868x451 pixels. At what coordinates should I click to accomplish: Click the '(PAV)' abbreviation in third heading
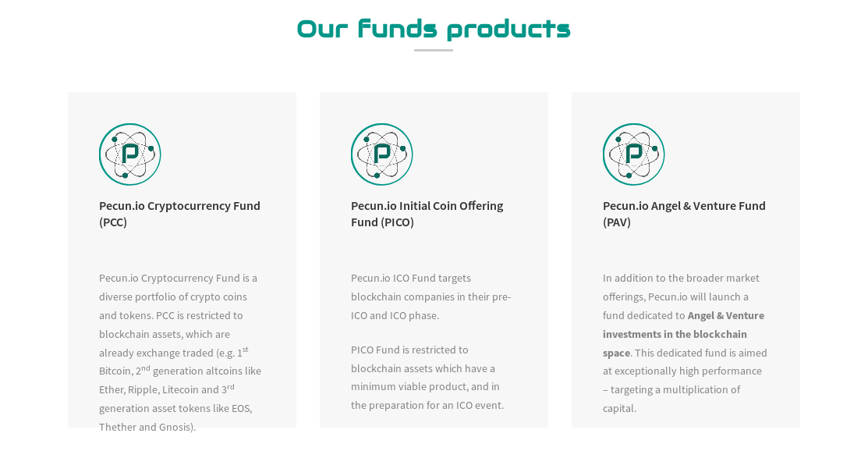click(617, 222)
